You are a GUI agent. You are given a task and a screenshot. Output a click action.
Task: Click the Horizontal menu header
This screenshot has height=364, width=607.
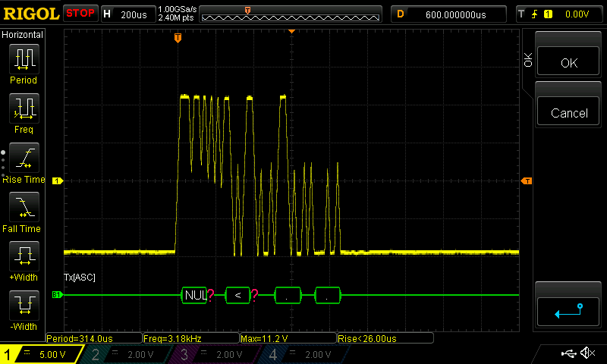click(22, 35)
